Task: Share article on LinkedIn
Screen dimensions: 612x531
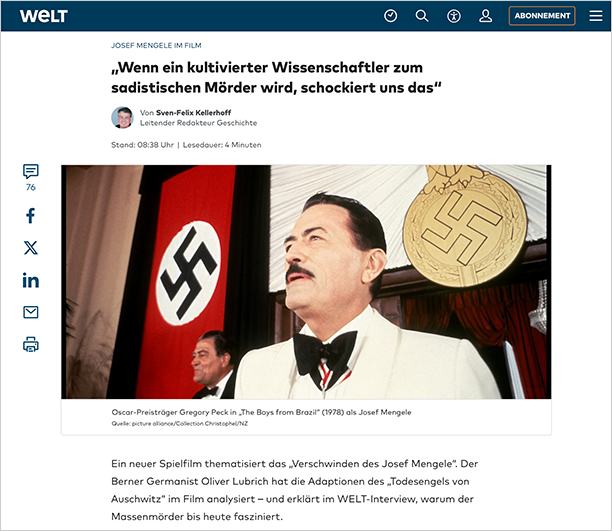Action: pos(31,280)
